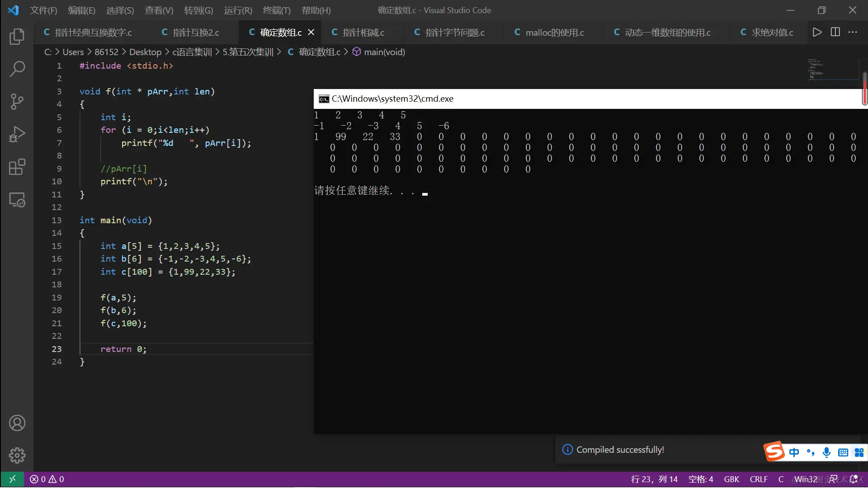Close the 确定数组.c tab

tap(311, 33)
